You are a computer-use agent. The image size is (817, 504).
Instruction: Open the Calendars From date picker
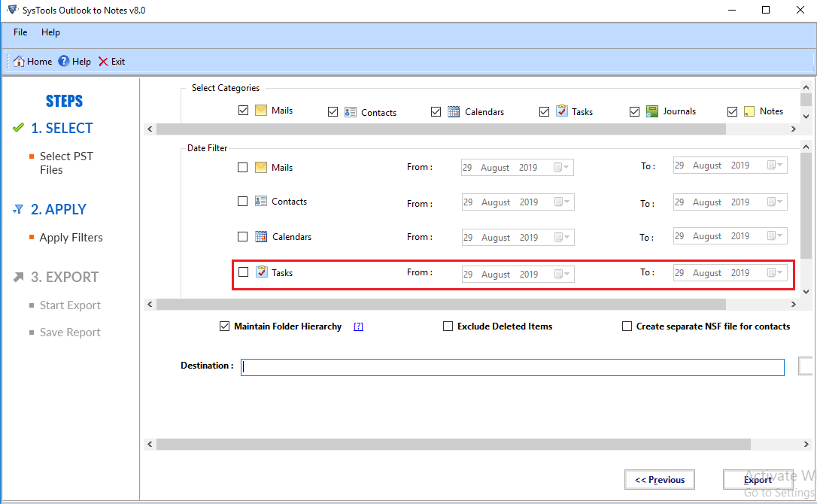562,237
